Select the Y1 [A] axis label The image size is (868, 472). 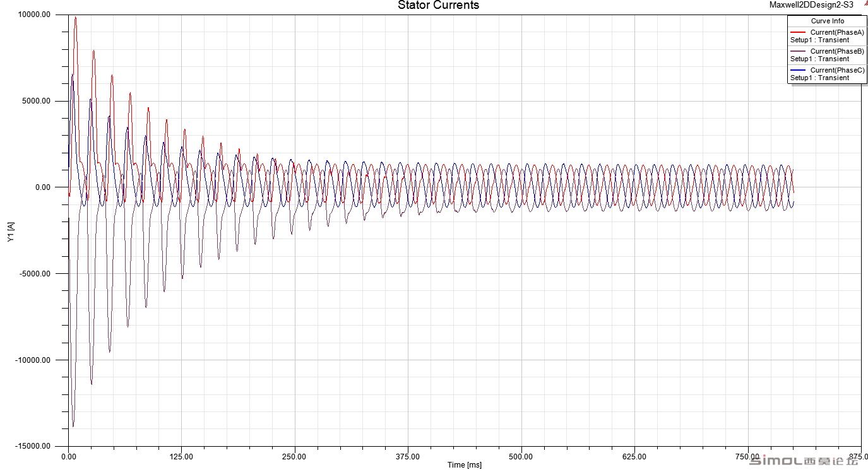pyautogui.click(x=10, y=231)
